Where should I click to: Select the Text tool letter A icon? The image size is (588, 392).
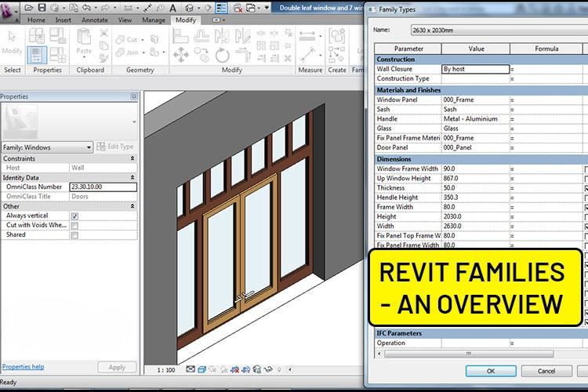[x=173, y=8]
